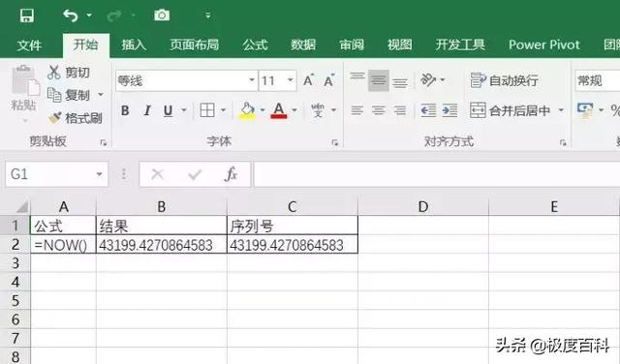620x364 pixels.
Task: Switch to the 页面布局 ribbon tab
Action: pos(194,45)
